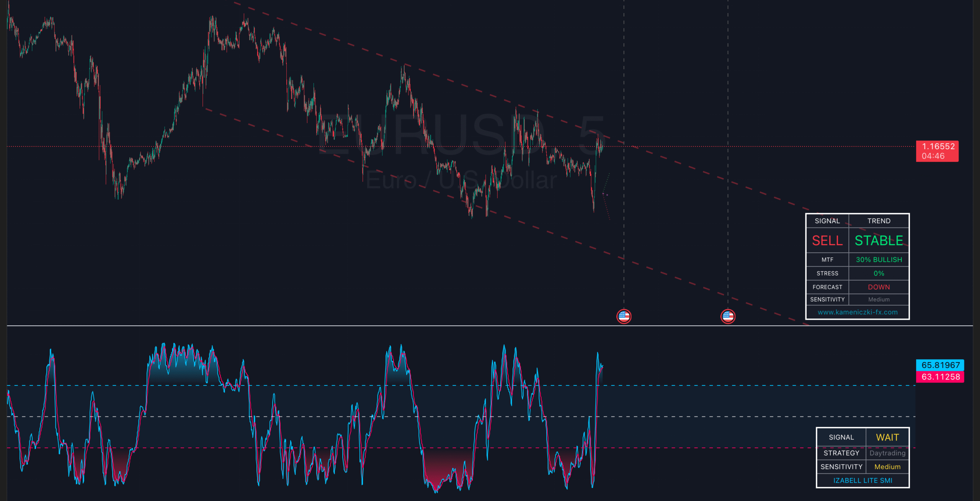Screen dimensions: 980x501
Task: Click the left US flag economic event icon
Action: pyautogui.click(x=624, y=316)
